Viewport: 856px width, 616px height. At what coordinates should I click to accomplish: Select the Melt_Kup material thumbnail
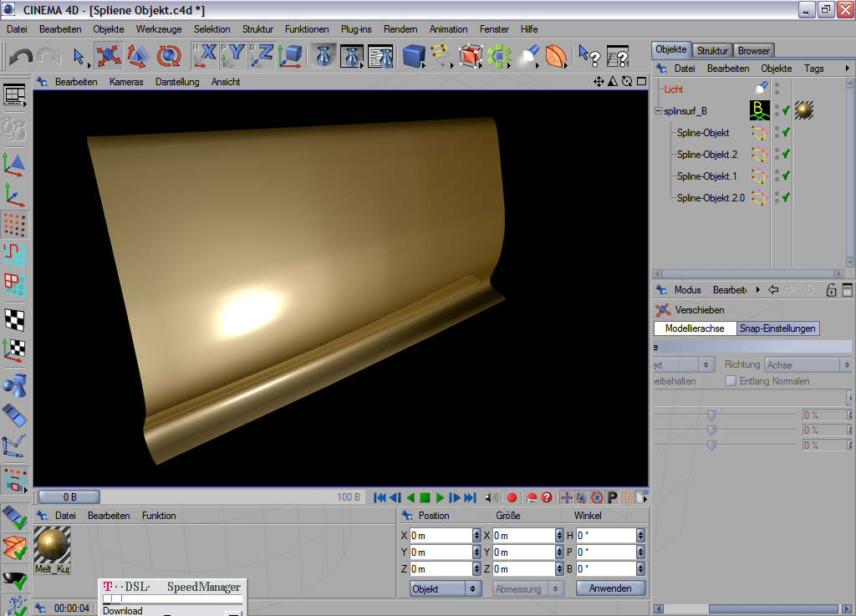(52, 545)
